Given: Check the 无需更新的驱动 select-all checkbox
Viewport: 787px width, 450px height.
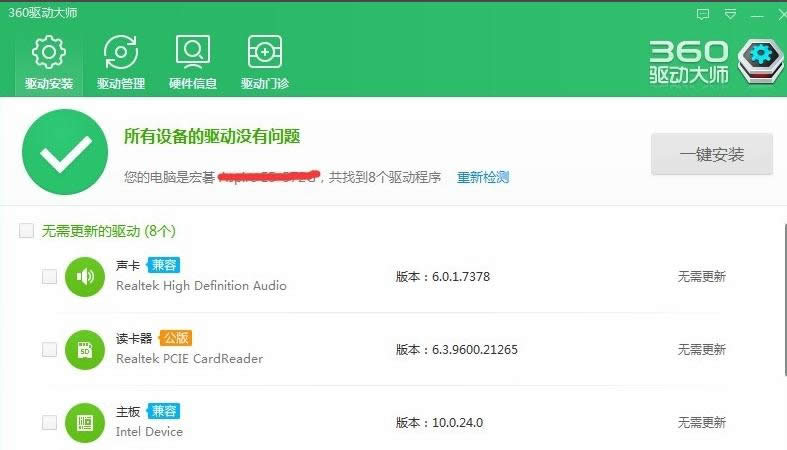Looking at the screenshot, I should coord(26,231).
